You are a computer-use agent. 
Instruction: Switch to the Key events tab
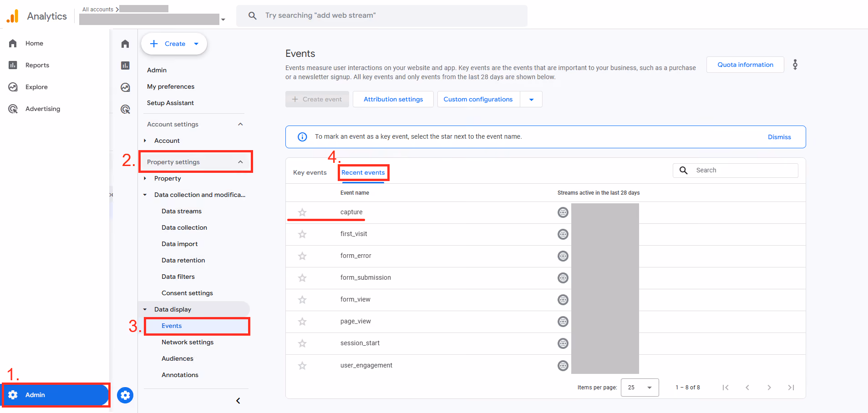tap(310, 172)
